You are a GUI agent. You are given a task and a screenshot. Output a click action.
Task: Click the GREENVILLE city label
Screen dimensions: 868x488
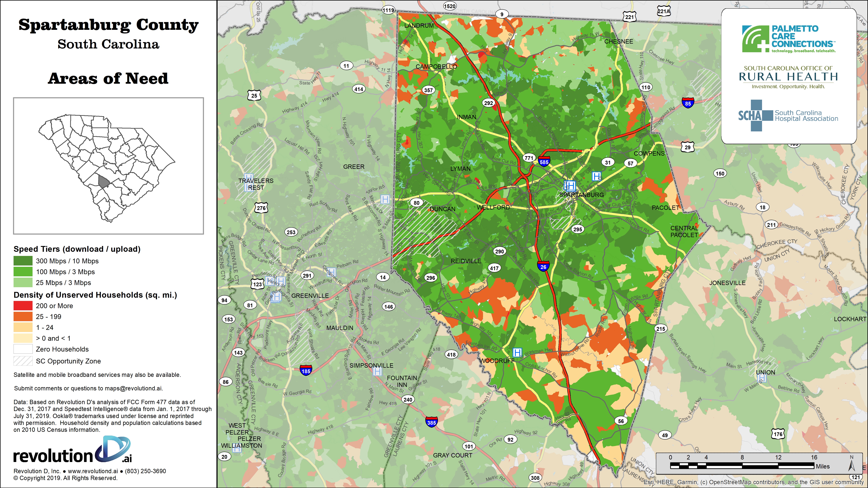(x=310, y=296)
